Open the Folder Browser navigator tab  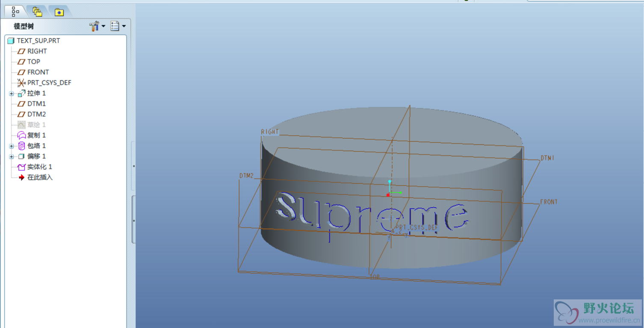click(37, 12)
